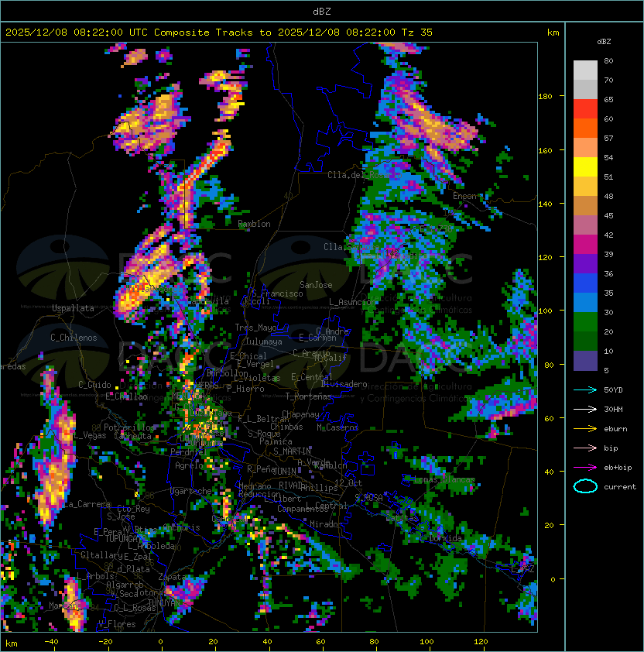This screenshot has height=652, width=644.
Task: Click the 'Tulumaya' map label
Action: tap(264, 341)
